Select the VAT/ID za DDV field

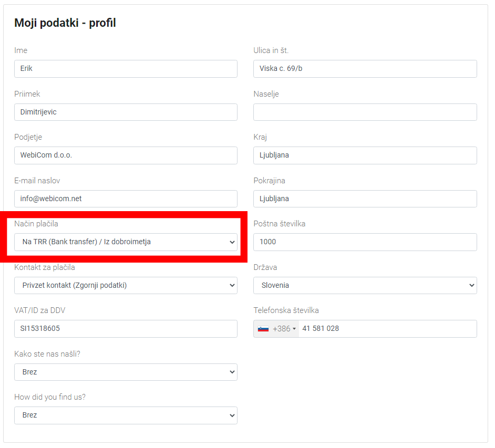coord(126,329)
